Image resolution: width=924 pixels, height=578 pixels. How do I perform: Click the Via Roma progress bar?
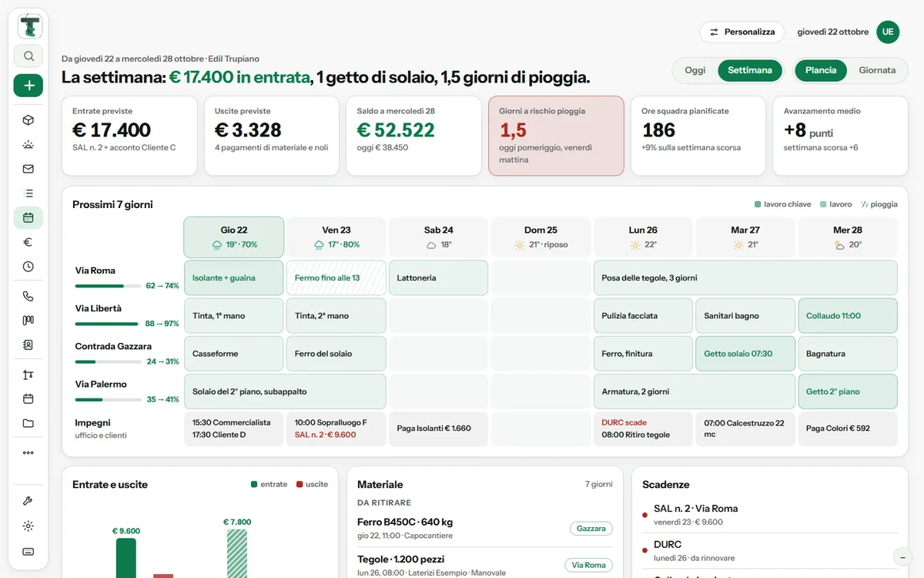click(108, 286)
